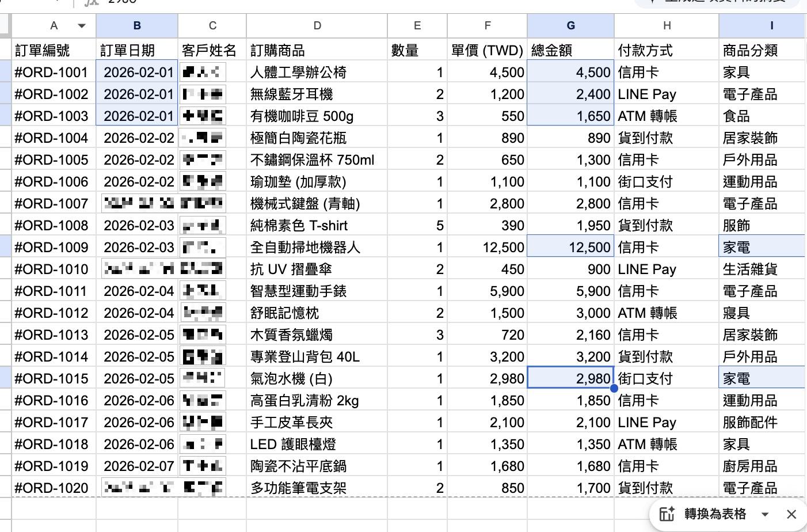Open column A header dropdown arrow

(82, 26)
